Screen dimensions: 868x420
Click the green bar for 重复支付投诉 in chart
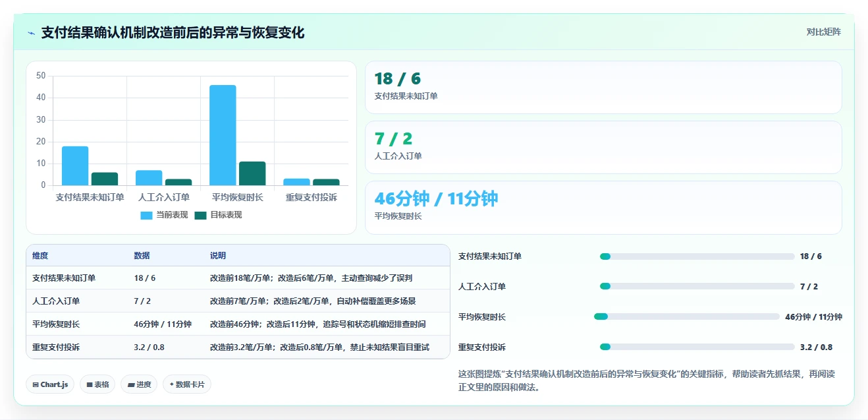(x=326, y=182)
